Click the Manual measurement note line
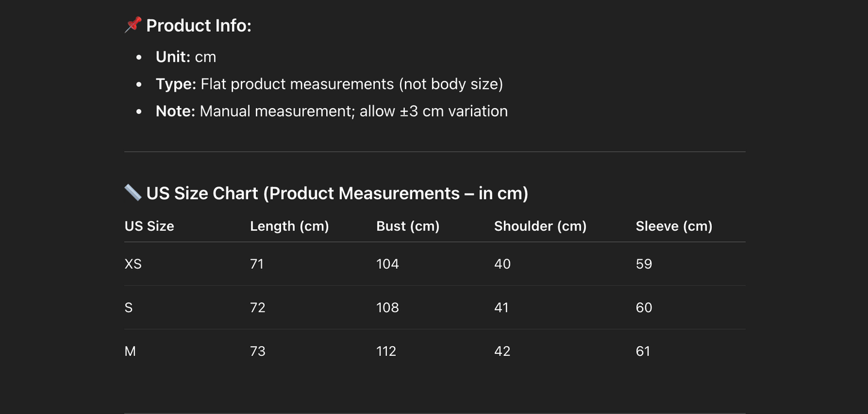The width and height of the screenshot is (868, 414). pyautogui.click(x=332, y=111)
